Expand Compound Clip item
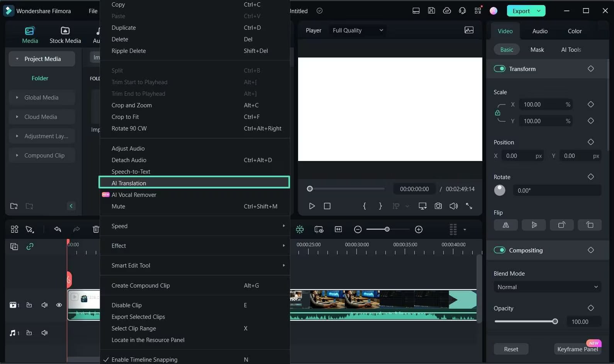This screenshot has width=614, height=364. pyautogui.click(x=17, y=156)
